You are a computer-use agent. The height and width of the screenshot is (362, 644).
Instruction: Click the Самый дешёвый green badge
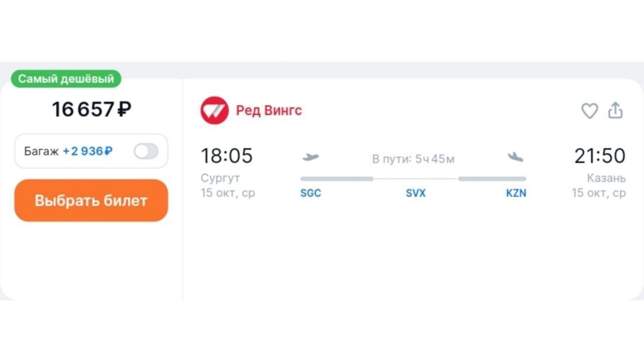pyautogui.click(x=66, y=79)
